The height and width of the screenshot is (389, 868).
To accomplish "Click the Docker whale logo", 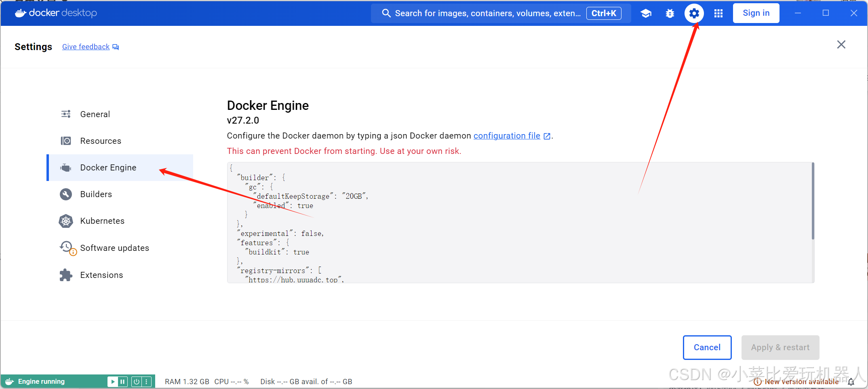I will pos(20,13).
